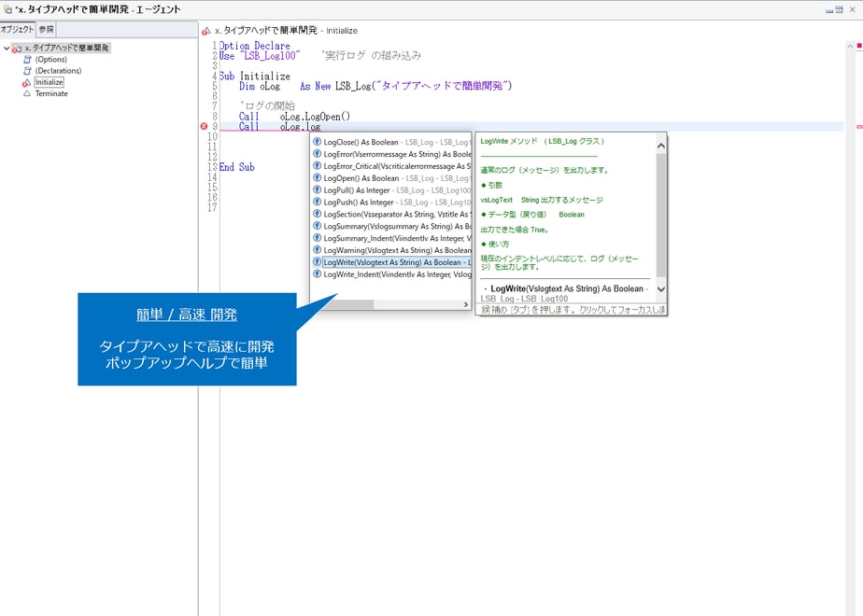Place cursor on Call oLog.LogOpen() line
863x616 pixels.
coord(294,117)
